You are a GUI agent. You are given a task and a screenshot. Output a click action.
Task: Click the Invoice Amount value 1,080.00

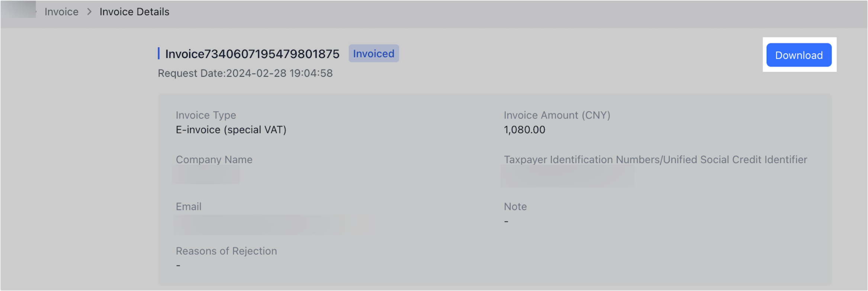tap(524, 129)
